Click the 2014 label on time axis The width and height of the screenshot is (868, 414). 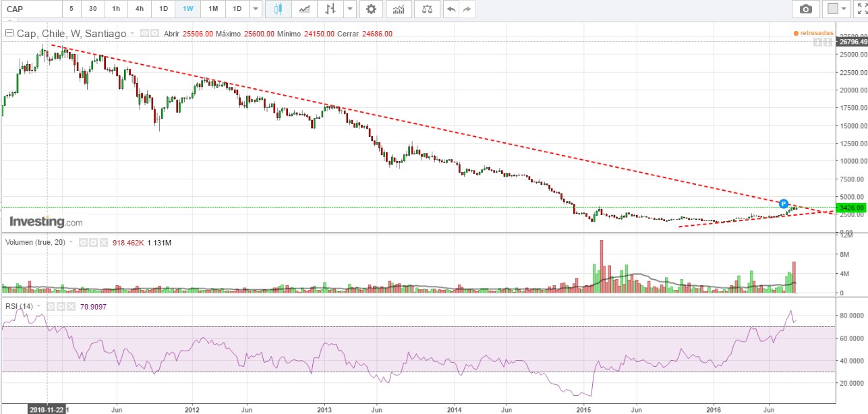coord(455,409)
